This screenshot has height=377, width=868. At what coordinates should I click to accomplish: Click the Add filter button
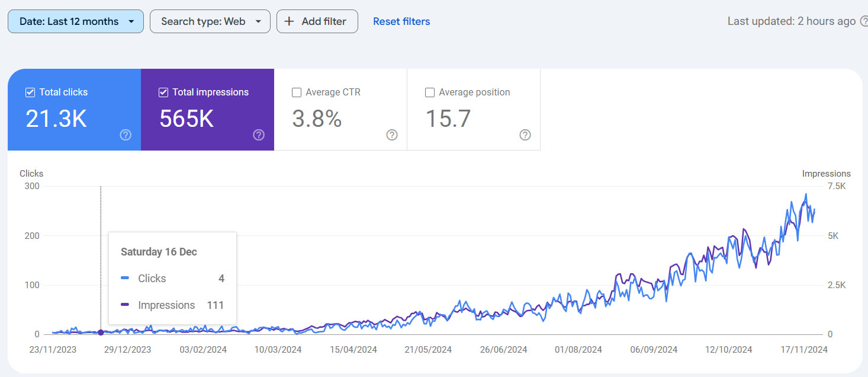[x=317, y=21]
